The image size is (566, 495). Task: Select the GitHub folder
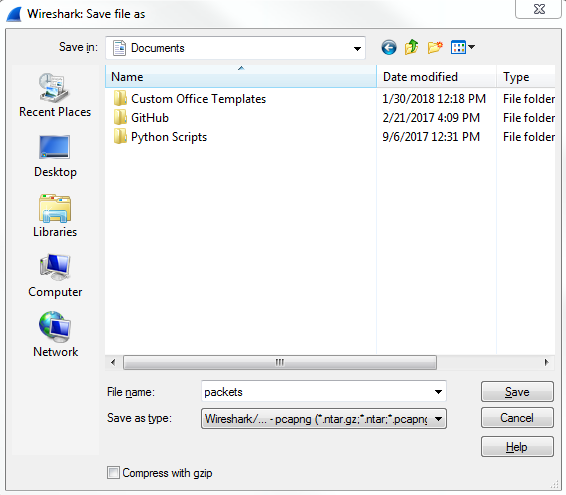150,118
